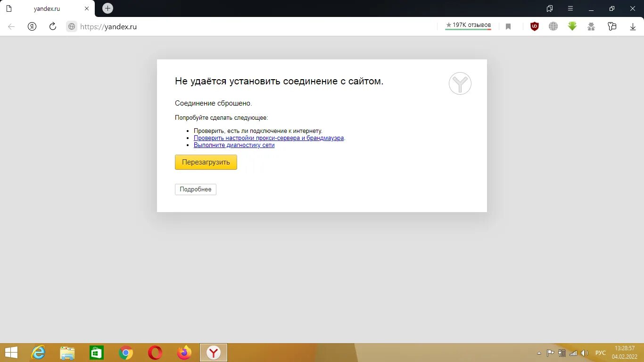Viewport: 644px width, 362px height.
Task: Bookmark this page with the bookmark icon
Action: (x=508, y=27)
